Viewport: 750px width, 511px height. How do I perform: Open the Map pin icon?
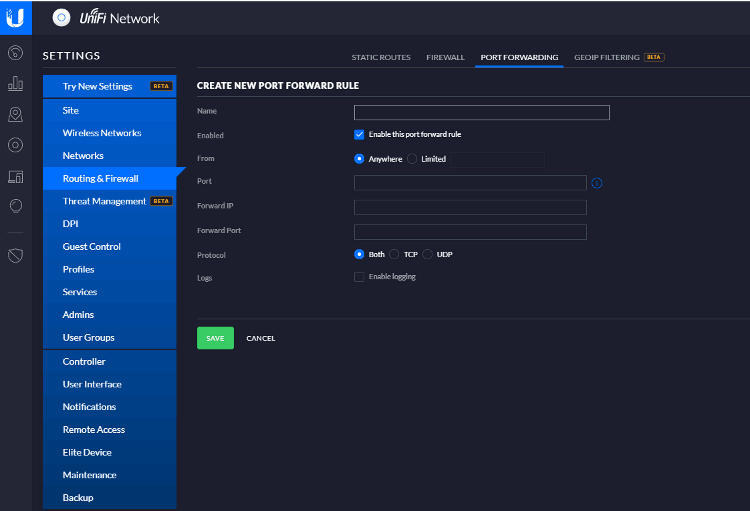[x=15, y=114]
